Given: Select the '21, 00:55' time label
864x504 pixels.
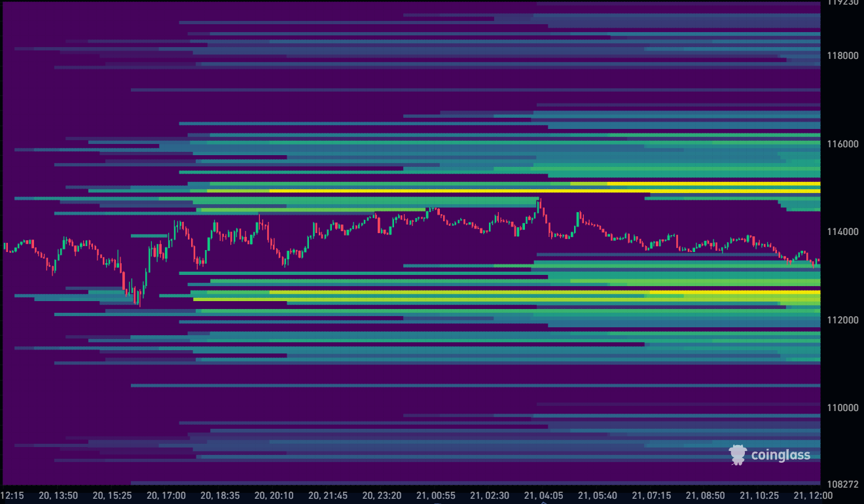Looking at the screenshot, I should (x=435, y=495).
